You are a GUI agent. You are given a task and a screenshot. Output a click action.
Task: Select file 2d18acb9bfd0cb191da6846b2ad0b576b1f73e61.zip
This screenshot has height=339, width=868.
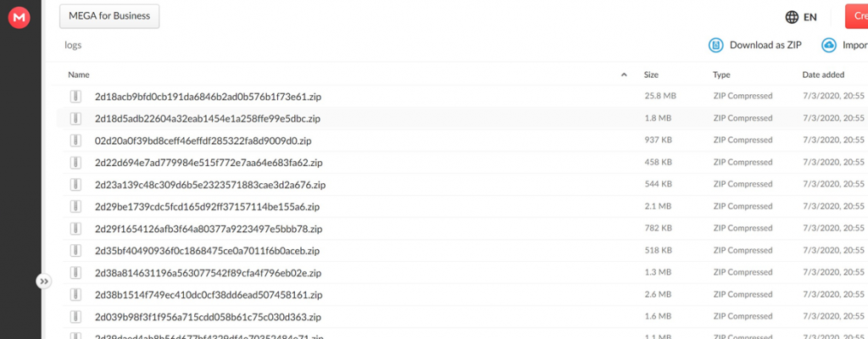coord(209,97)
